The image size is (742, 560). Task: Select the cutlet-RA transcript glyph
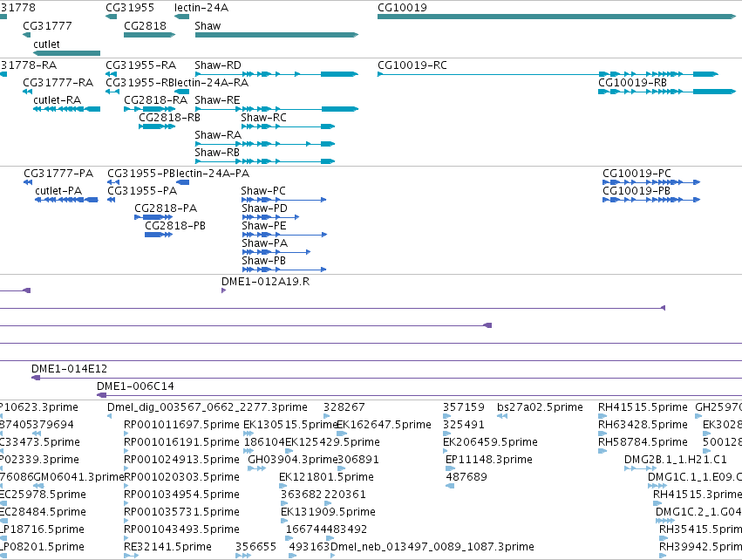point(67,109)
